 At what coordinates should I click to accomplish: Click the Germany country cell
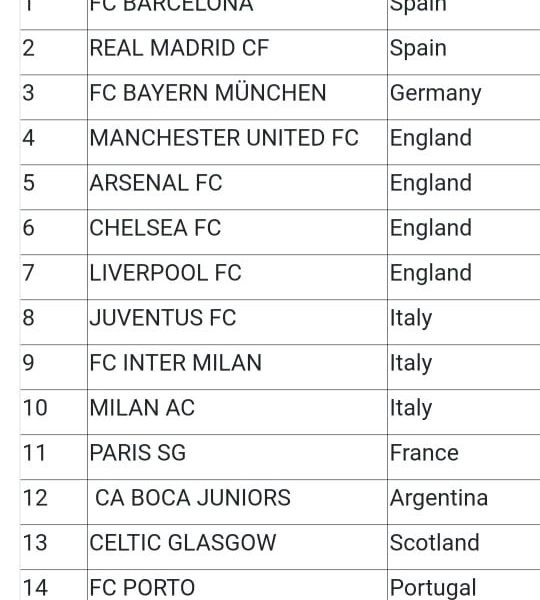point(464,97)
